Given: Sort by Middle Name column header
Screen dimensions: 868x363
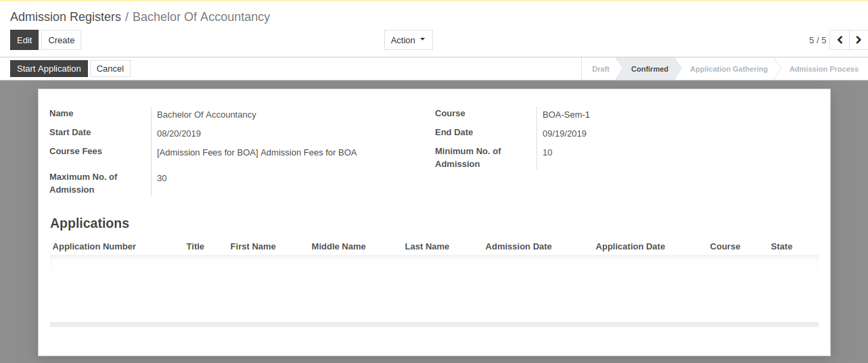Looking at the screenshot, I should 338,247.
